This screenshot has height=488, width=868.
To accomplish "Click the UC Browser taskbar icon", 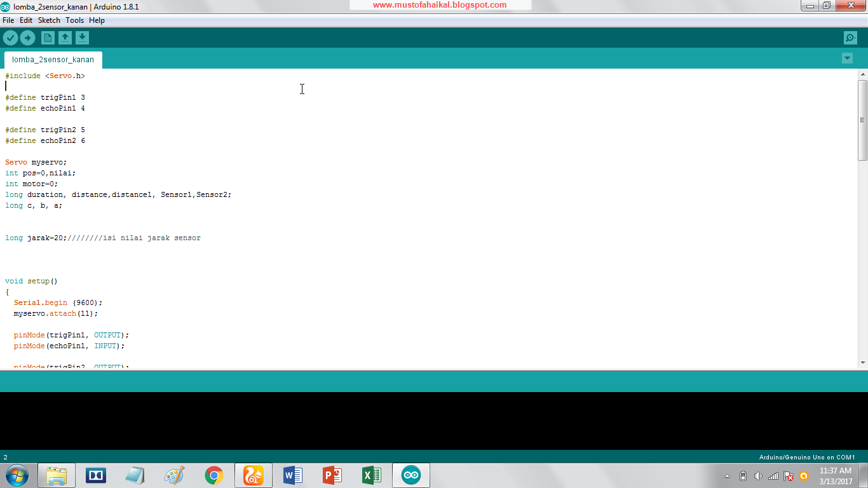I will pos(254,475).
